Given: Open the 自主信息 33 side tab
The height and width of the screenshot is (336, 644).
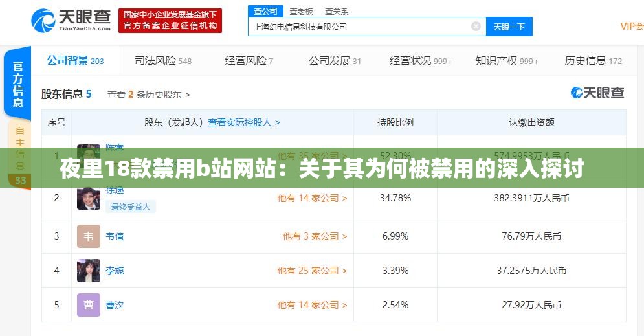Looking at the screenshot, I should click(x=19, y=155).
